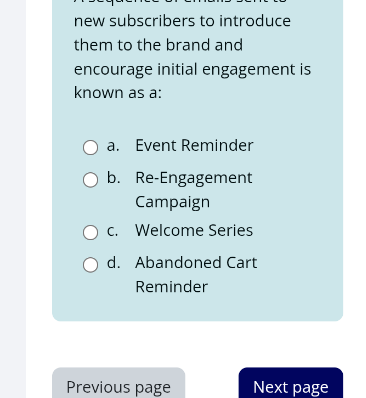The height and width of the screenshot is (398, 366).
Task: Choose the Re-Engagement Campaign radio button
Action: 90,180
